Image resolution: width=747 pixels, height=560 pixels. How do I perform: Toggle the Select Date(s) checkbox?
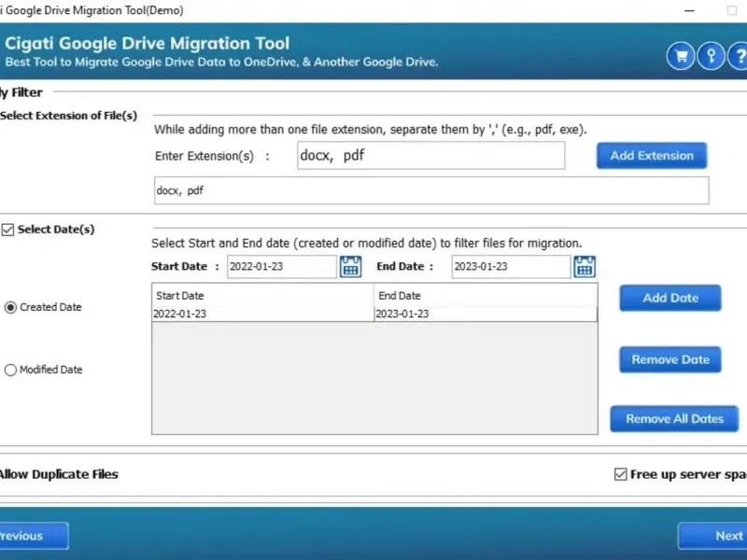pyautogui.click(x=7, y=230)
